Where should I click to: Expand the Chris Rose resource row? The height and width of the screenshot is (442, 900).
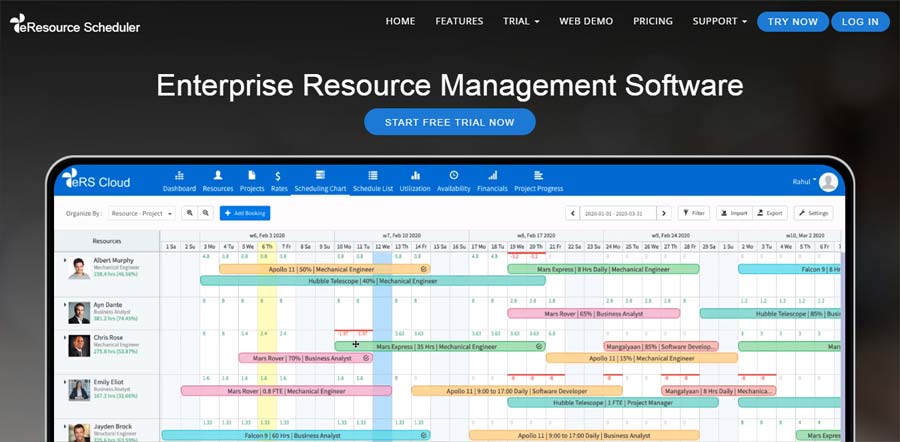point(65,338)
